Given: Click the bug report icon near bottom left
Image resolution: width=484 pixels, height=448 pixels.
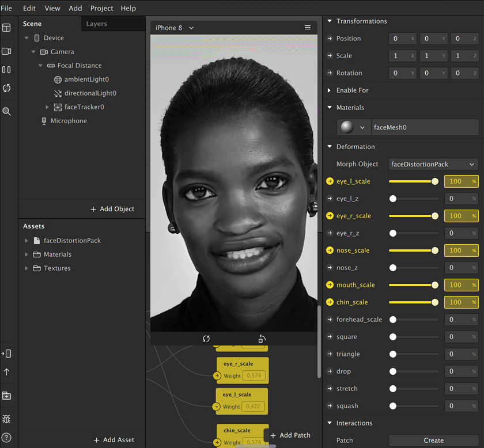Looking at the screenshot, I should 7,419.
